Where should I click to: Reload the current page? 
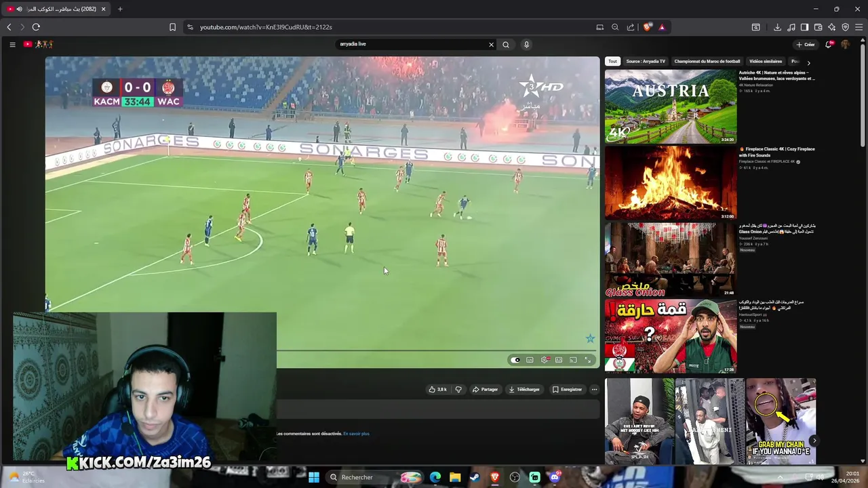coord(36,27)
